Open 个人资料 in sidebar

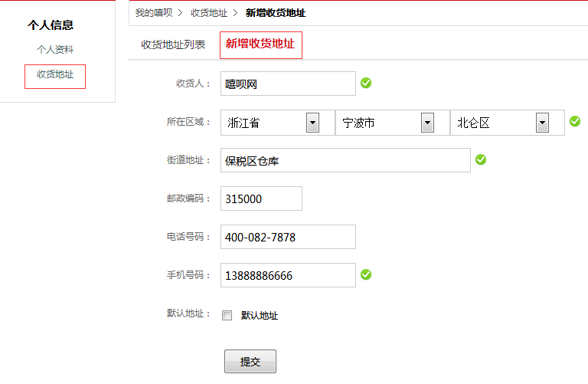coord(55,50)
